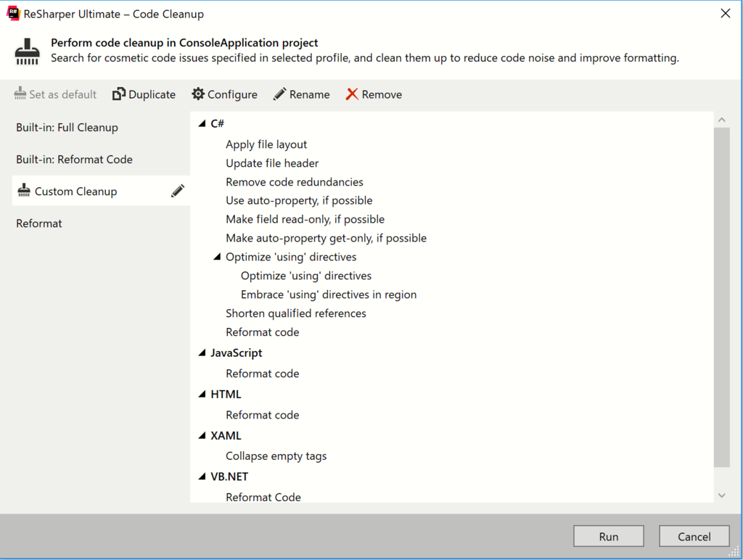Select the Built-in: Full Cleanup profile
743x560 pixels.
tap(101, 128)
